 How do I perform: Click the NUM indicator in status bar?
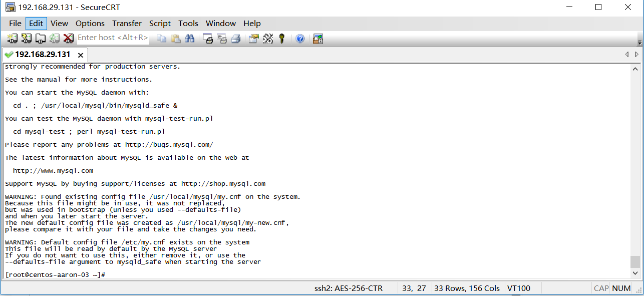click(x=621, y=288)
